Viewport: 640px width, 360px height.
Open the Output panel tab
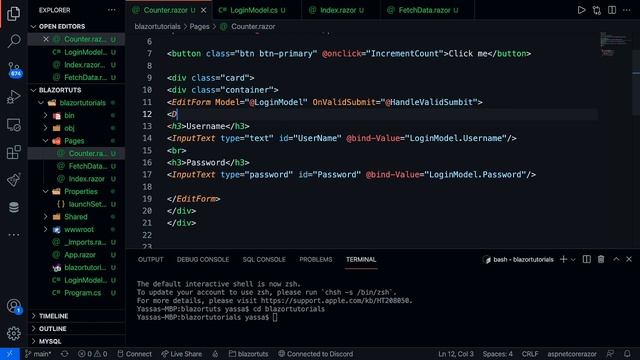(150, 260)
